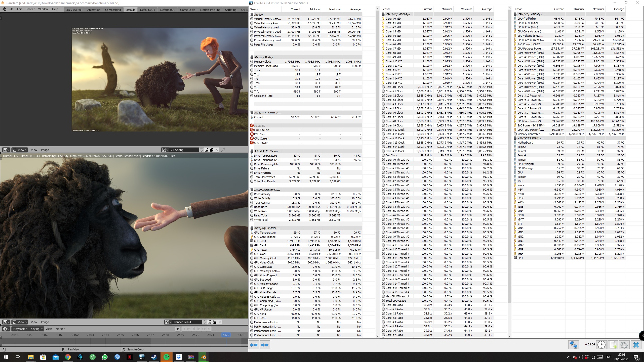Viewport: 644px width, 362px height.
Task: Toggle fake user shield for Render Result
Action: (x=205, y=322)
